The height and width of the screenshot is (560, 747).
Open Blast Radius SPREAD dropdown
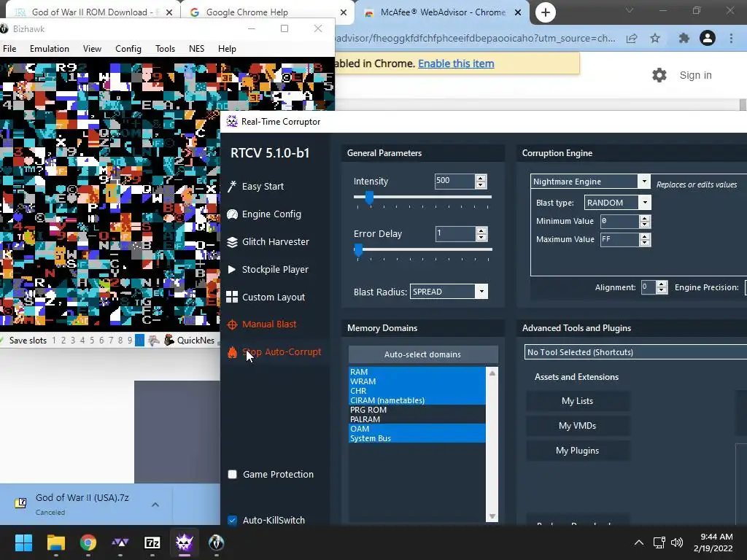coord(481,292)
